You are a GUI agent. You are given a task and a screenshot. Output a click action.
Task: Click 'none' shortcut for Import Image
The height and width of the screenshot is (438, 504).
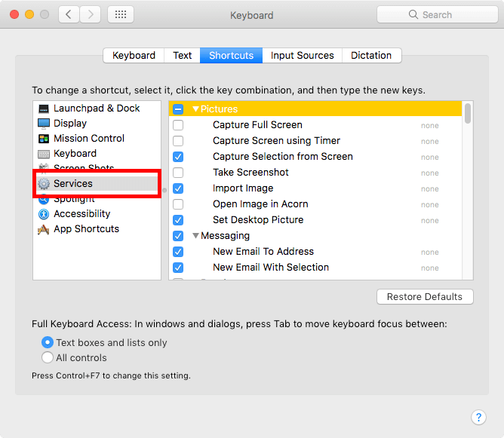click(x=430, y=188)
